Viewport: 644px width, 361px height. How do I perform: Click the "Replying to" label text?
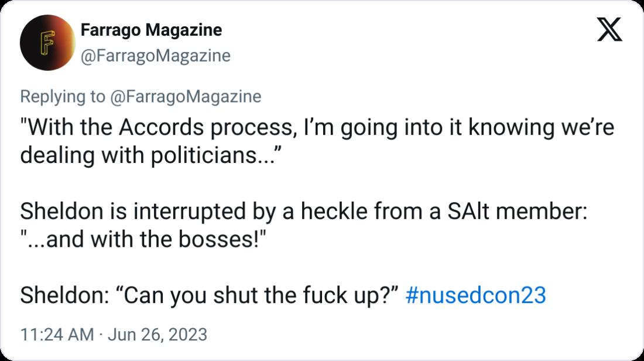(x=63, y=97)
